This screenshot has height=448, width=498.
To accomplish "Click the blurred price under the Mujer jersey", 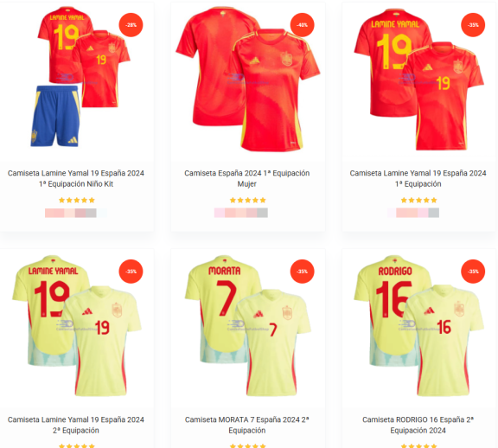I will (241, 213).
